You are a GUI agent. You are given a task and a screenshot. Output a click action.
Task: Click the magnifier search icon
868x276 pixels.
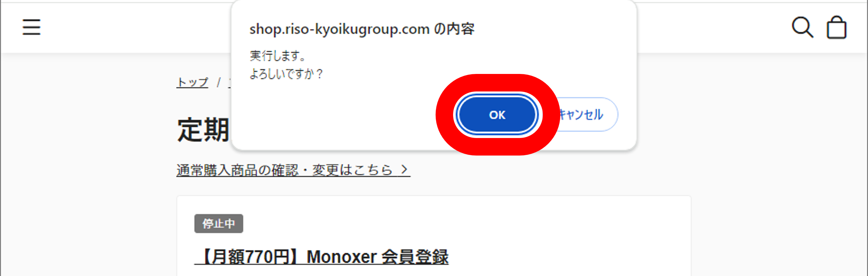point(802,27)
